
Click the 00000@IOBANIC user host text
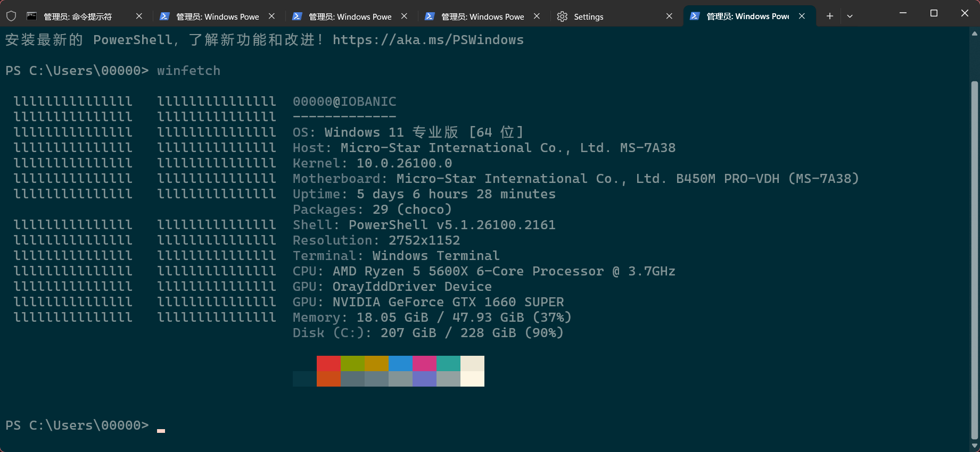click(344, 102)
